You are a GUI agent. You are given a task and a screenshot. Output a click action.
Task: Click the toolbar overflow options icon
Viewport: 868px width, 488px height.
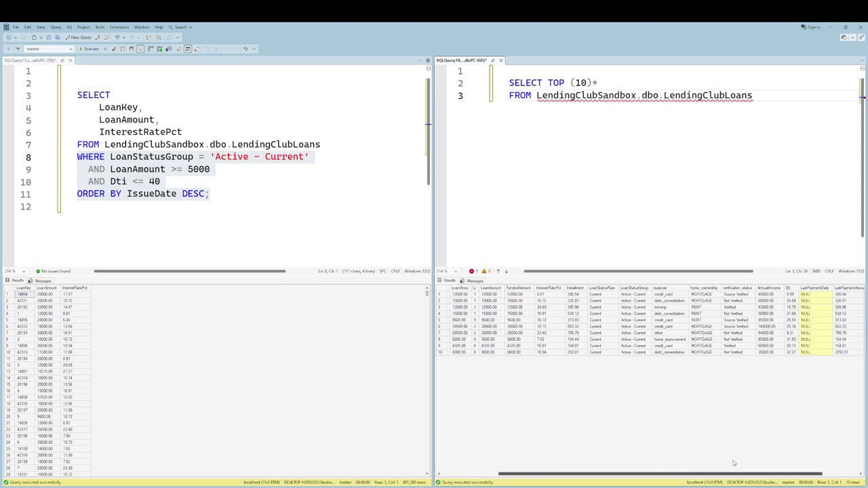coord(254,49)
